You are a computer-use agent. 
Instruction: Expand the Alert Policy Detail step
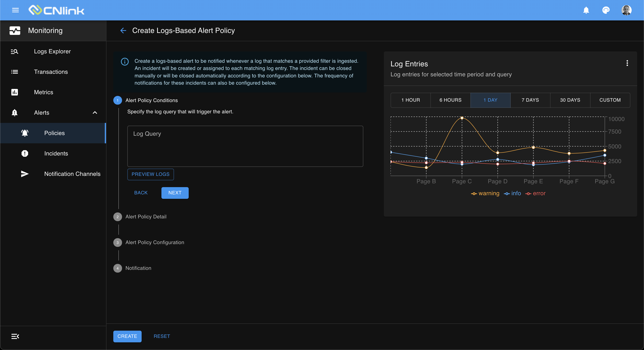[x=146, y=216]
